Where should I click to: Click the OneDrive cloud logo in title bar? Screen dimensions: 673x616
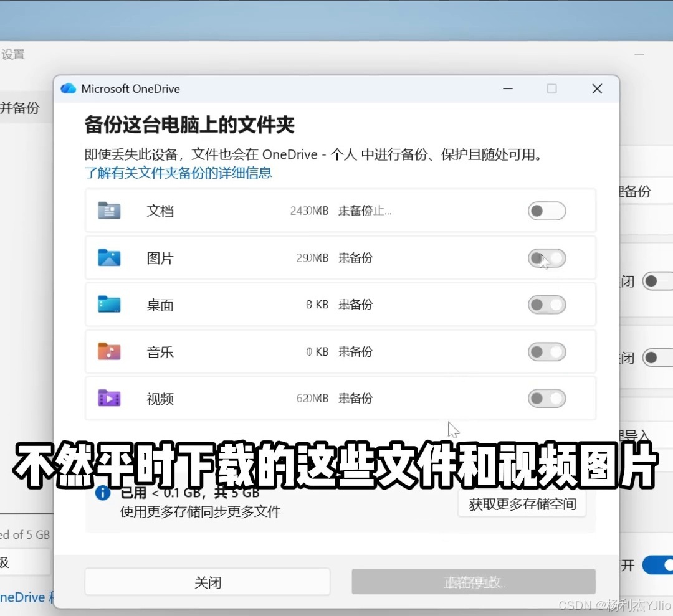click(x=69, y=89)
